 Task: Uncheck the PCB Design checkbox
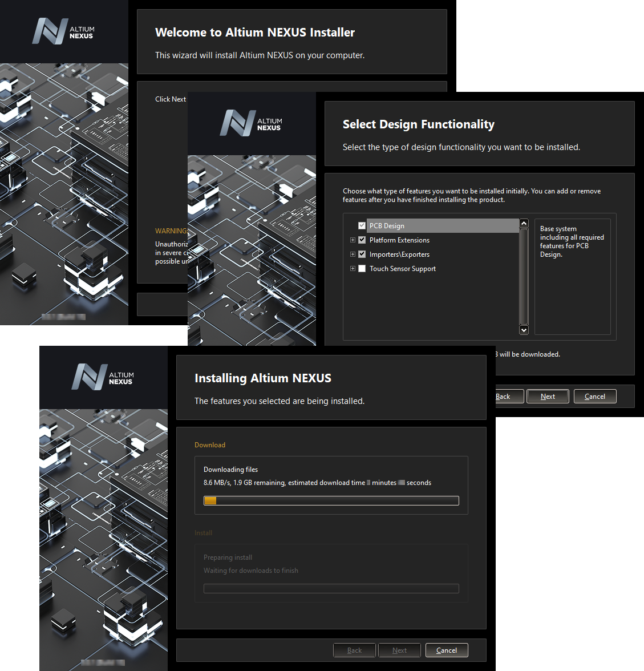(x=362, y=226)
